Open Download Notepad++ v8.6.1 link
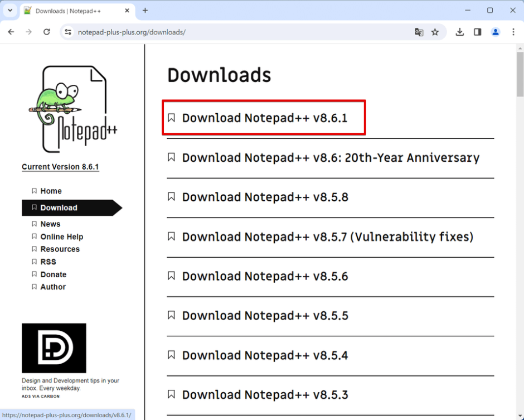 point(265,118)
